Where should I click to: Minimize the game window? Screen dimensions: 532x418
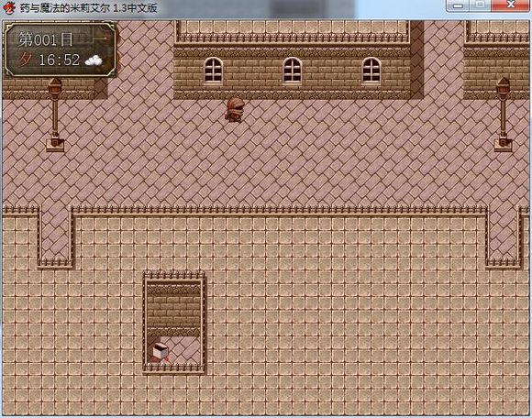click(458, 5)
